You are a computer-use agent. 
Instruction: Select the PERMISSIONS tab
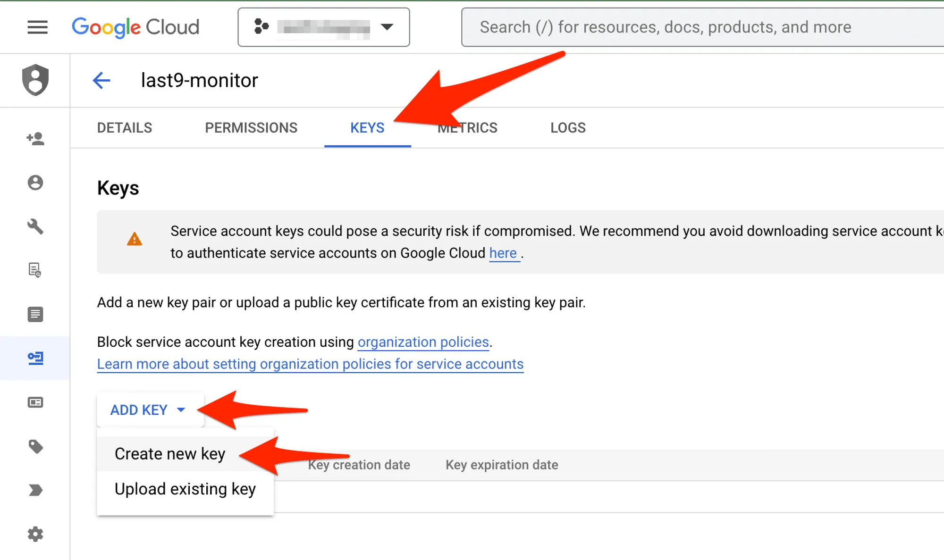coord(251,127)
